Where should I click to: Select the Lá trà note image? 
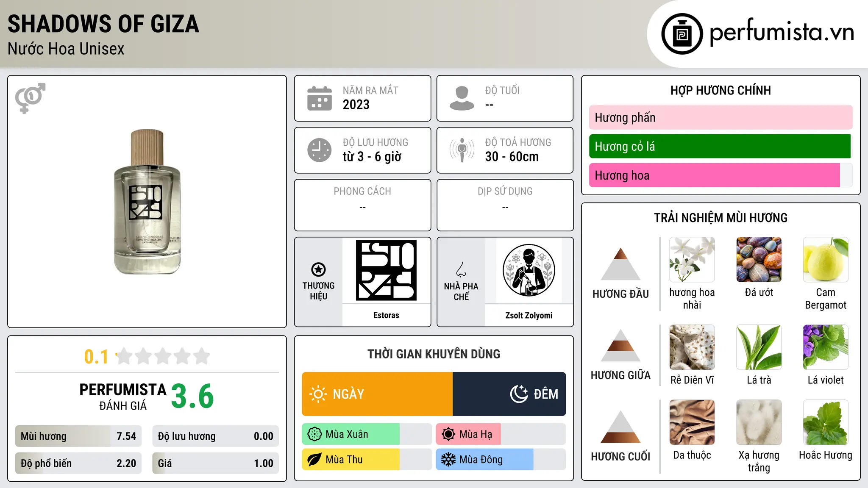click(759, 347)
